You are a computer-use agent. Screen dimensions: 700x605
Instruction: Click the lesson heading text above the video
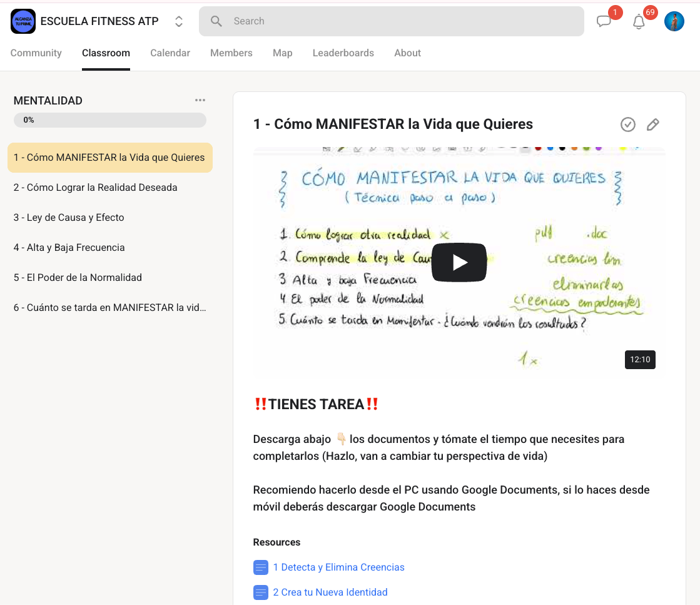tap(393, 124)
